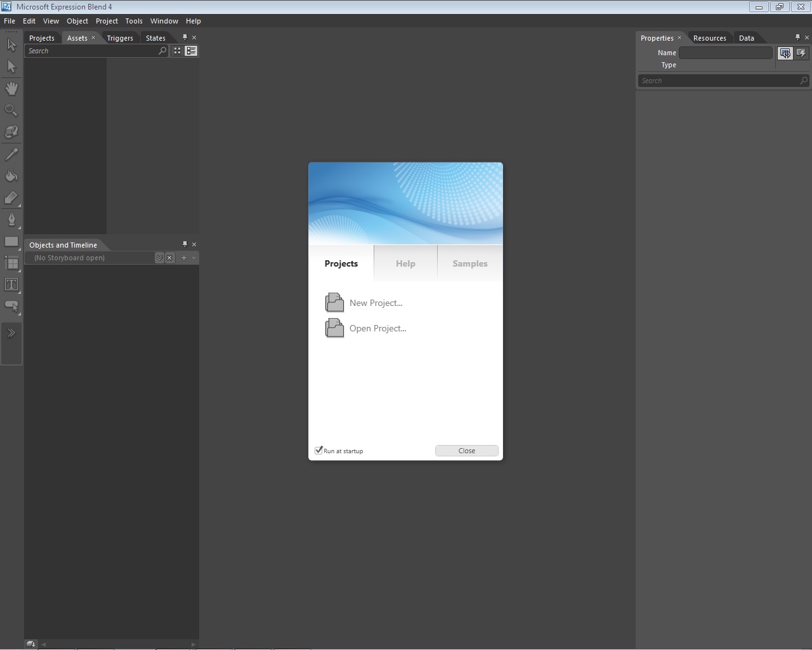Viewport: 812px width, 650px height.
Task: Select the Paint Bucket tool
Action: click(11, 176)
